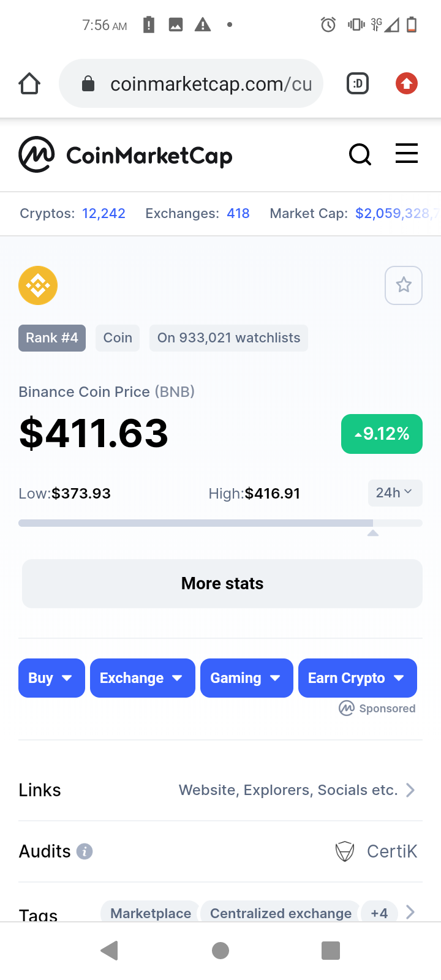The height and width of the screenshot is (980, 441).
Task: Open the Gaming dropdown menu
Action: coord(246,678)
